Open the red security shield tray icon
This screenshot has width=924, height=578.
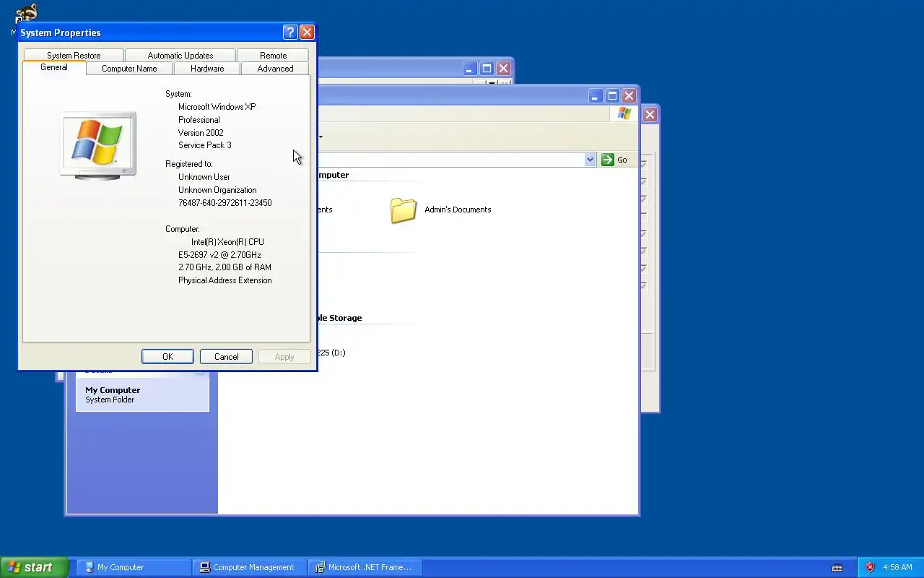870,567
